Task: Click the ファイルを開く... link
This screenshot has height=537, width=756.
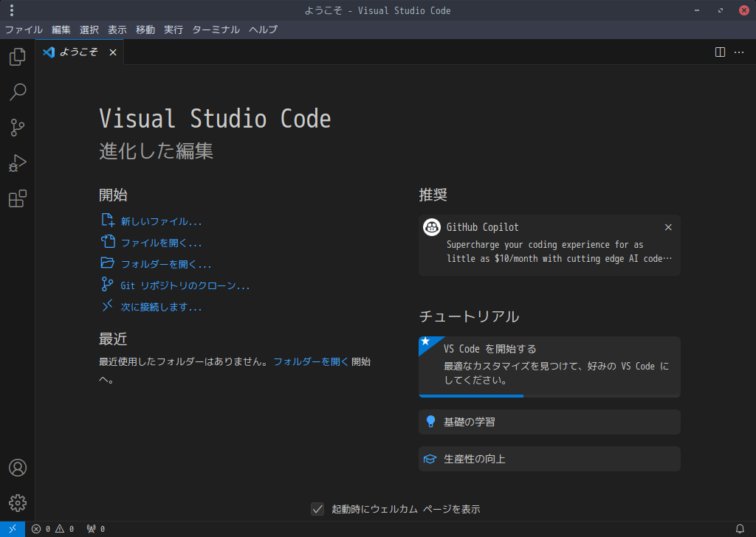Action: [x=161, y=243]
